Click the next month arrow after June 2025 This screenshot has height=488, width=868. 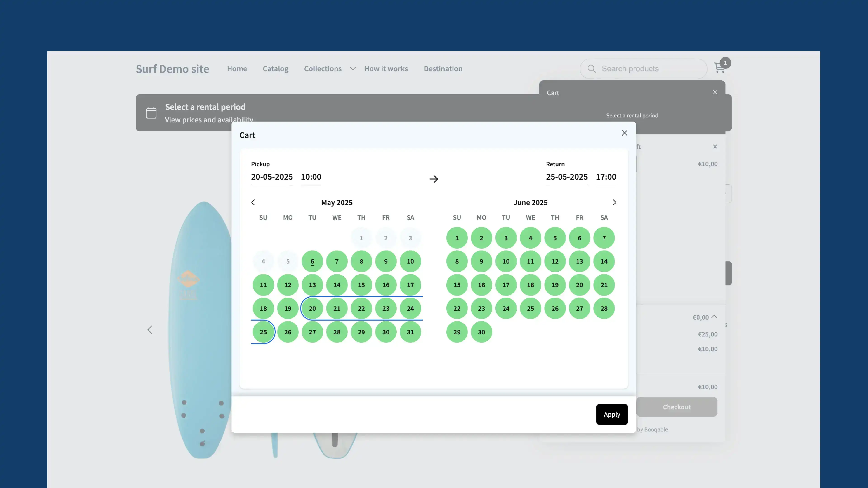click(615, 202)
